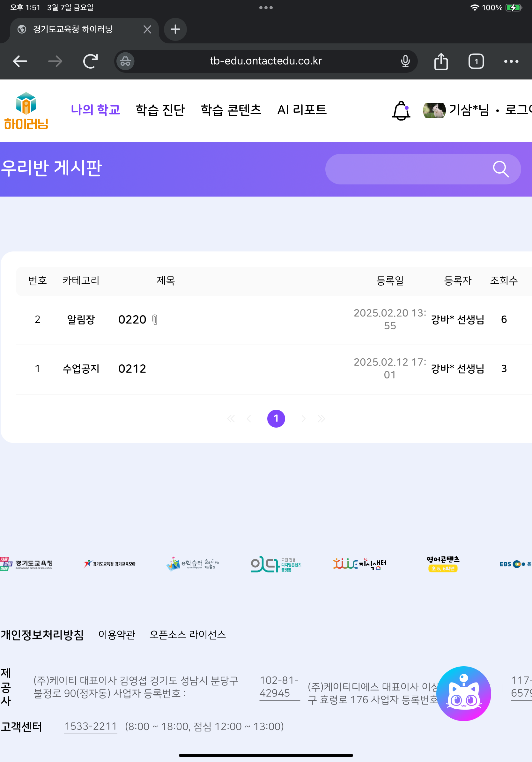Open the 학습 콘텐츠 menu
The width and height of the screenshot is (532, 762).
[x=231, y=110]
